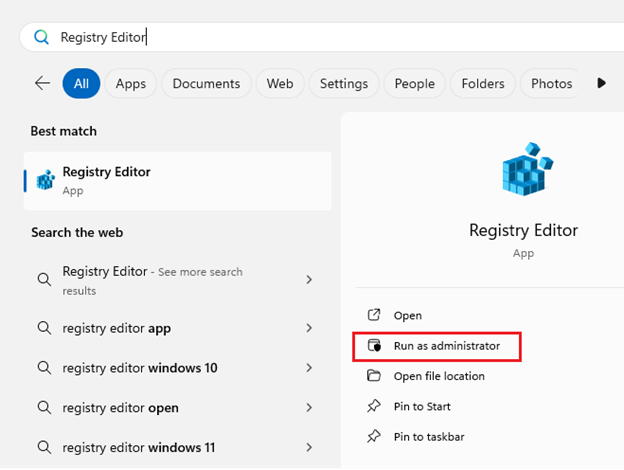The height and width of the screenshot is (470, 624).
Task: Choose Pin to Start
Action: click(422, 406)
